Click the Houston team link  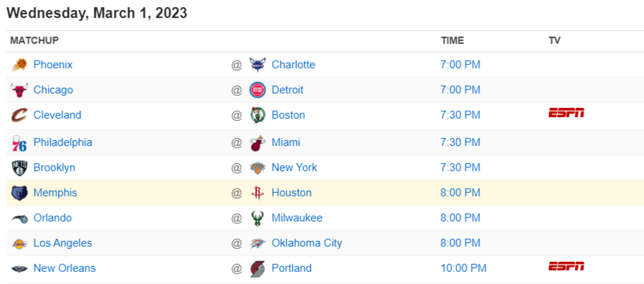point(291,192)
